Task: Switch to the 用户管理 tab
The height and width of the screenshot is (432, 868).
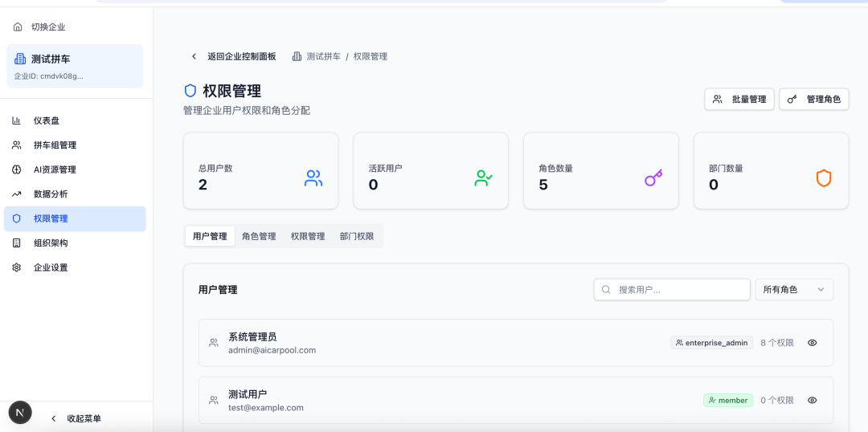Action: point(210,236)
